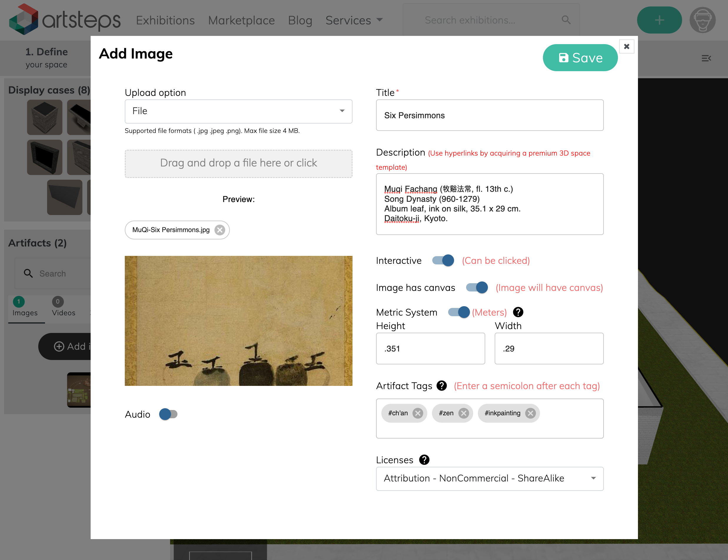
Task: Close the Add Image dialog
Action: (626, 46)
